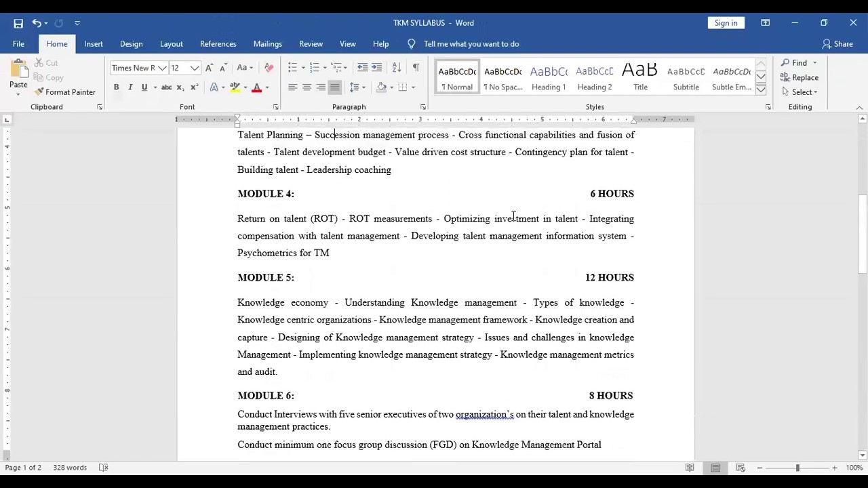Decrease font size with the Shrink Font icon
The height and width of the screenshot is (488, 868).
(223, 68)
